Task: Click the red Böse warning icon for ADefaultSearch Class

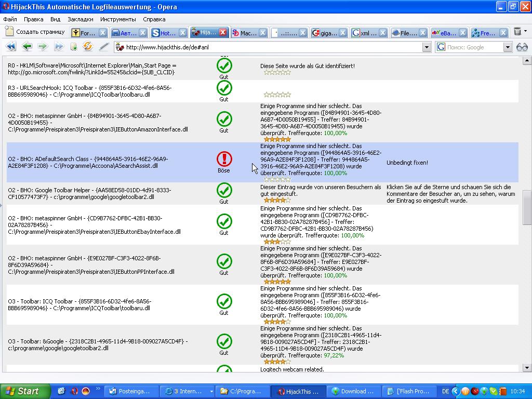Action: [224, 159]
